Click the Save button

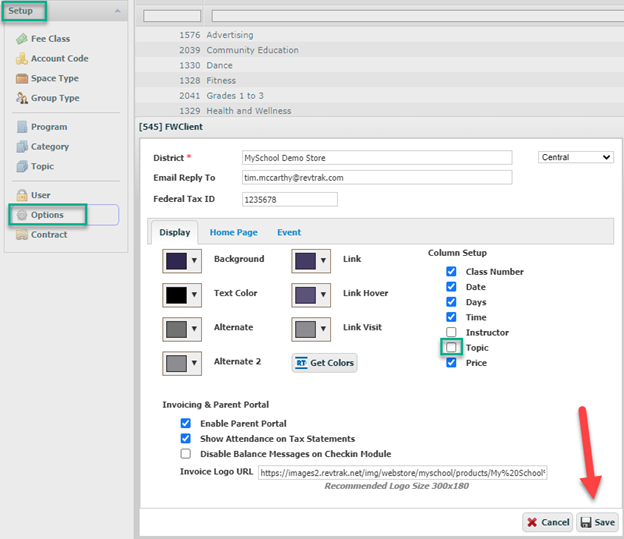tap(597, 522)
